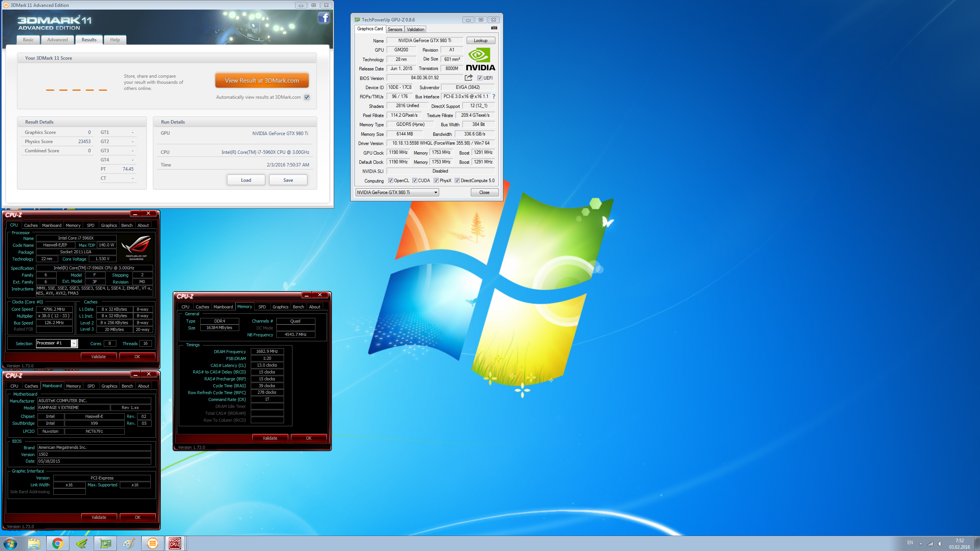Show hidden tray icons arrow
Image resolution: width=980 pixels, height=551 pixels.
[921, 544]
